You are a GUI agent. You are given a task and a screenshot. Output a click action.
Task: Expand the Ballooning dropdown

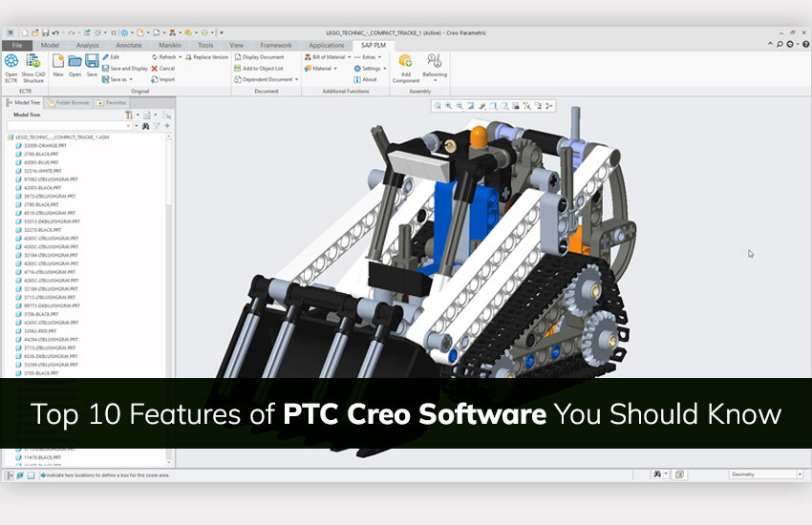pos(435,81)
